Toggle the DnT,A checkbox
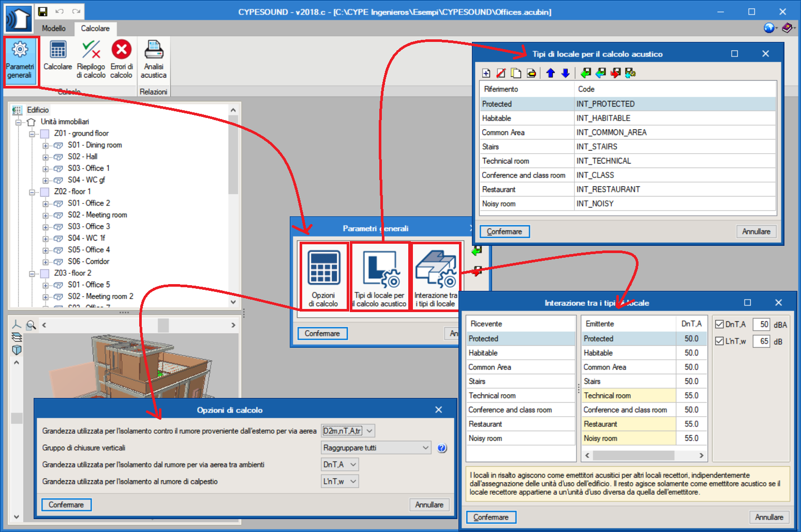The width and height of the screenshot is (801, 532). tap(719, 324)
